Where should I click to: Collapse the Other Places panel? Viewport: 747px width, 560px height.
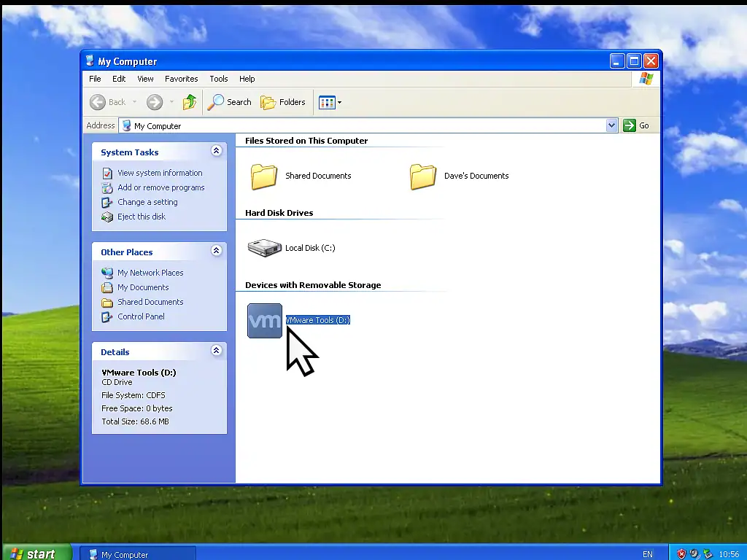(216, 251)
